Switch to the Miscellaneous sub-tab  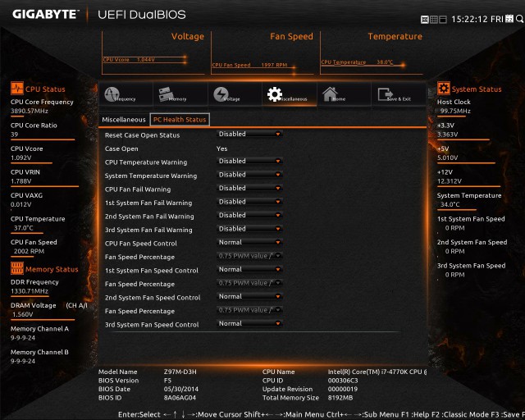(124, 120)
